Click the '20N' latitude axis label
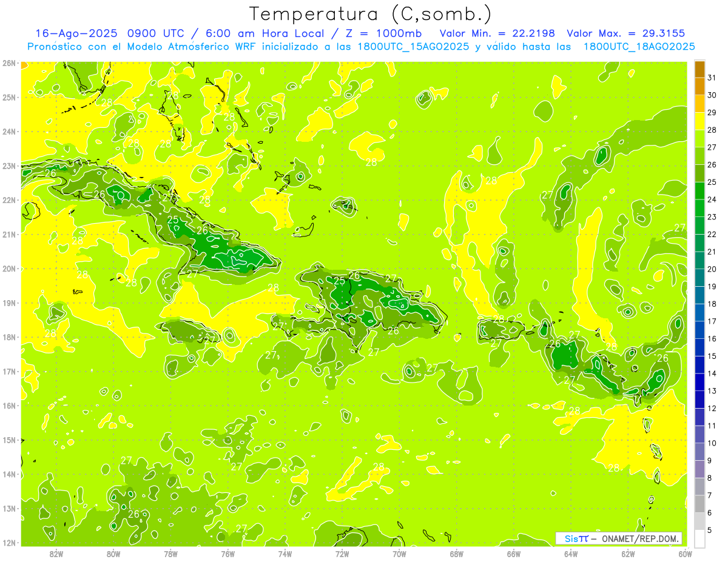This screenshot has height=562, width=728. [9, 269]
